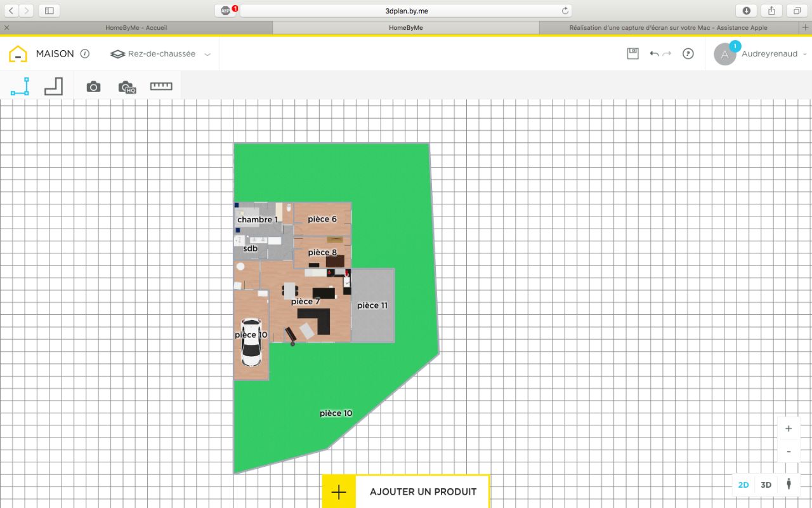Show all tabs overview
The height and width of the screenshot is (508, 812).
[x=797, y=11]
